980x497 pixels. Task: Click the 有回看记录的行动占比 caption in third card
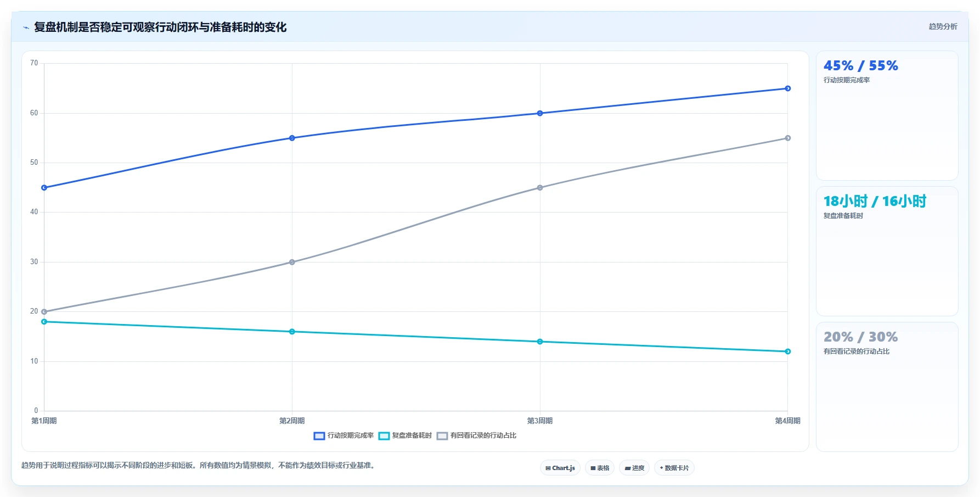coord(857,351)
